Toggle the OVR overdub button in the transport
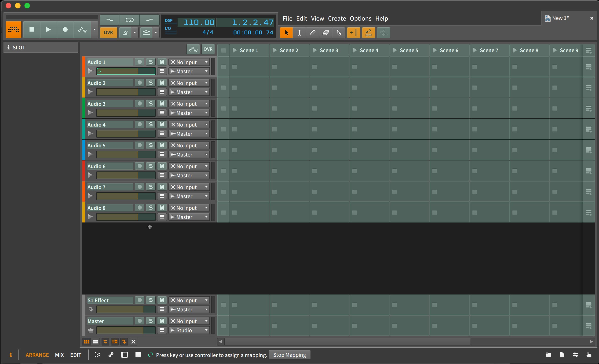Viewport: 599px width, 364px height. 108,33
